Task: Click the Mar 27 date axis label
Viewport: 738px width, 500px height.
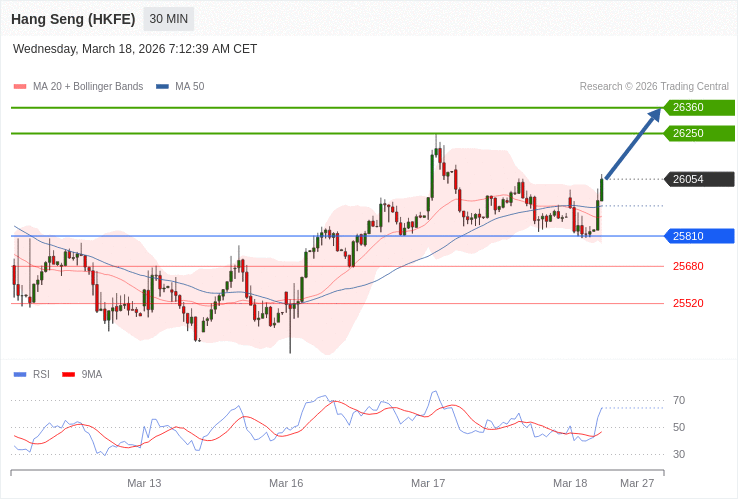Action: [637, 484]
